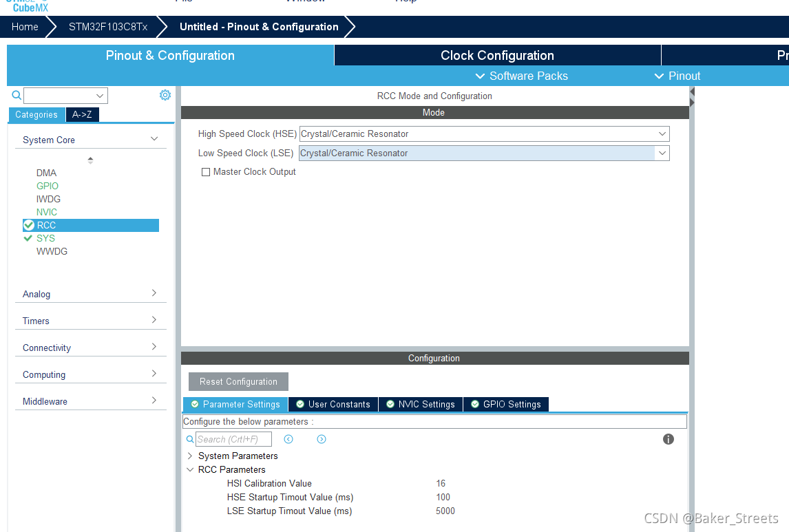The width and height of the screenshot is (789, 532).
Task: Click the HSI Calibration Value 16
Action: [x=441, y=483]
